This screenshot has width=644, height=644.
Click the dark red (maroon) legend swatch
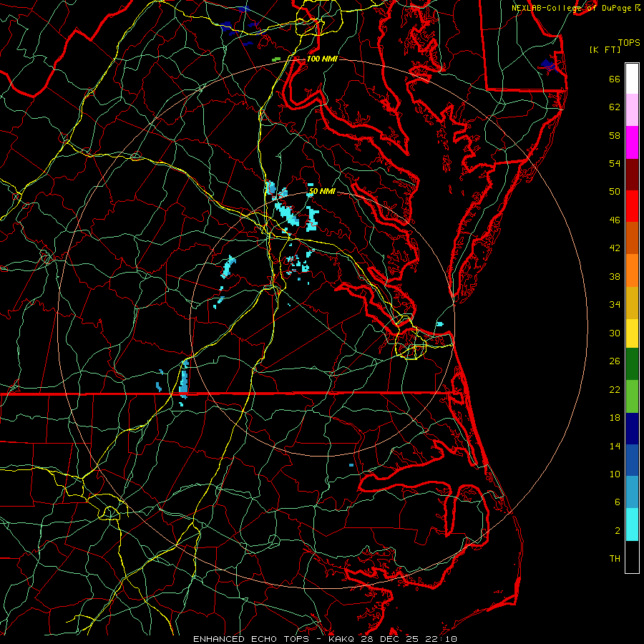[x=632, y=174]
